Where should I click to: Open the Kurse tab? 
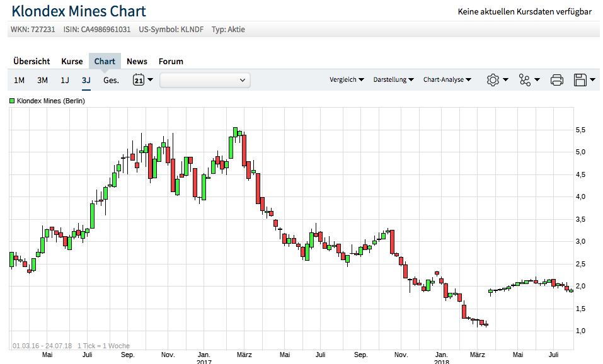(72, 61)
